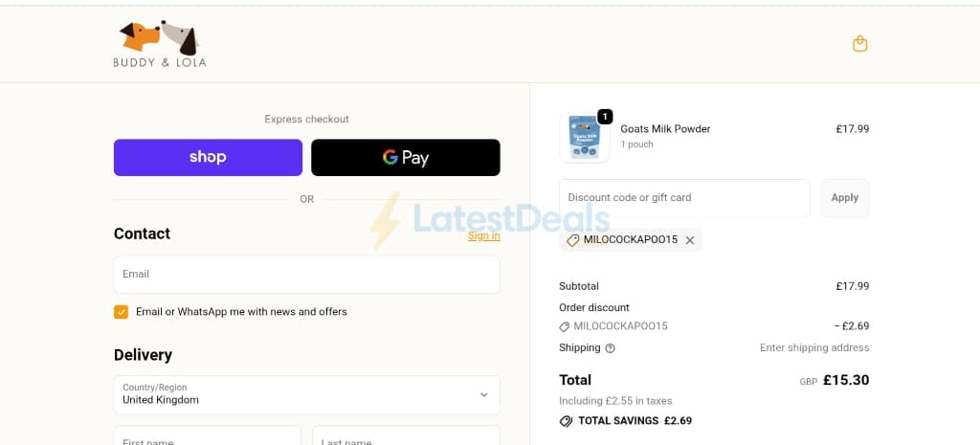Open the shipping info help icon
Screen dimensions: 980x445
point(610,348)
